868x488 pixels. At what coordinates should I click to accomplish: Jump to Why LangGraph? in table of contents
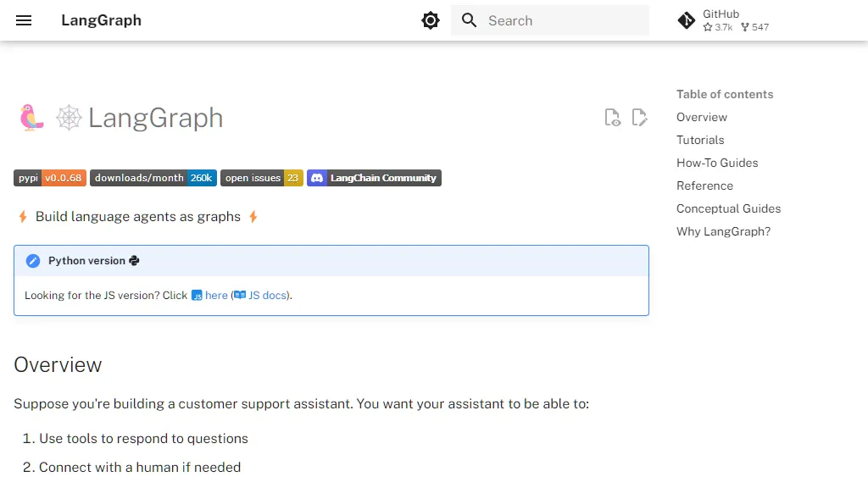coord(724,232)
